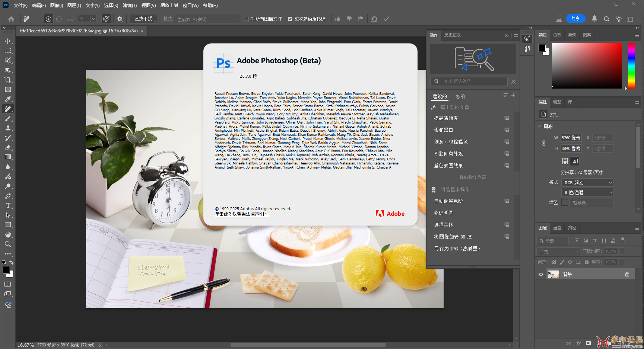Open the tool settings gear icon
644x349 pixels.
click(x=120, y=19)
